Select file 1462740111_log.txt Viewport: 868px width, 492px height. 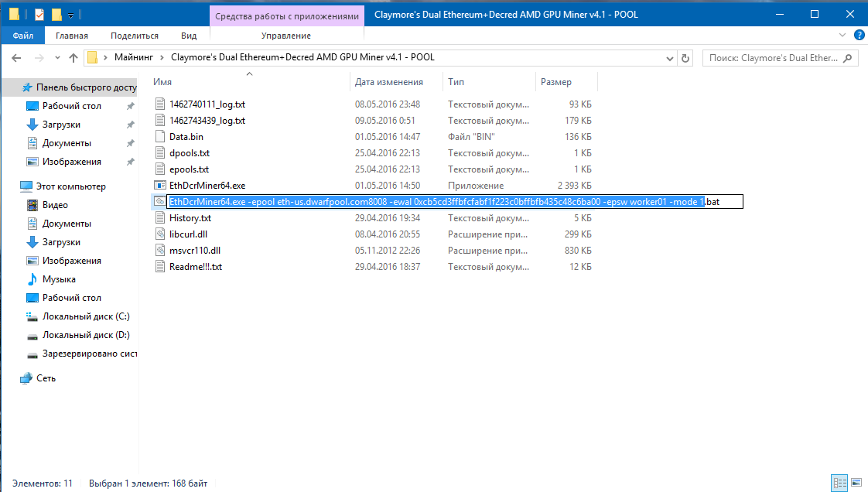pyautogui.click(x=207, y=104)
